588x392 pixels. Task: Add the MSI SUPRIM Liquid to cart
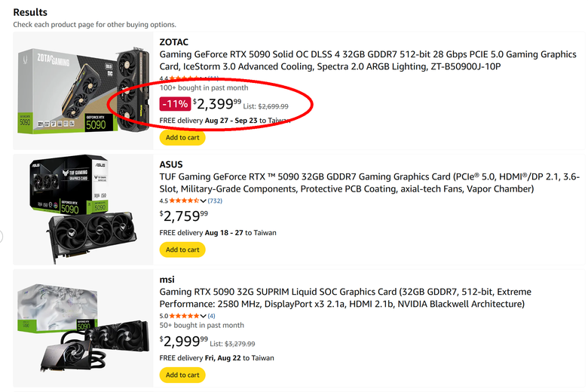coord(182,375)
